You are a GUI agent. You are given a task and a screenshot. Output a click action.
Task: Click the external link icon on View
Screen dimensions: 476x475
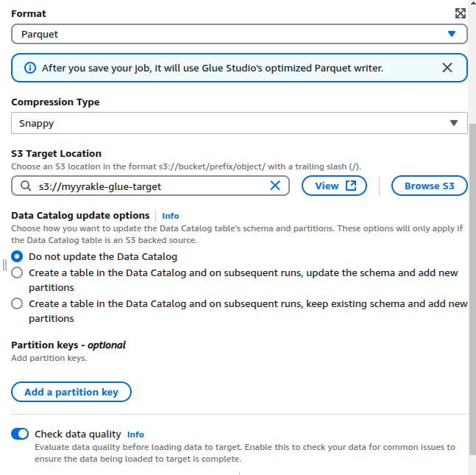tap(351, 186)
